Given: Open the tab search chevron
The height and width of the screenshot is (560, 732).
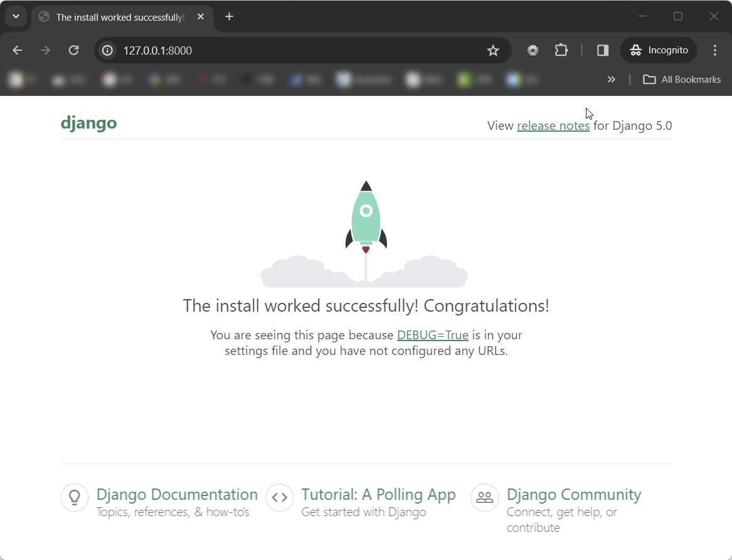Looking at the screenshot, I should [16, 16].
